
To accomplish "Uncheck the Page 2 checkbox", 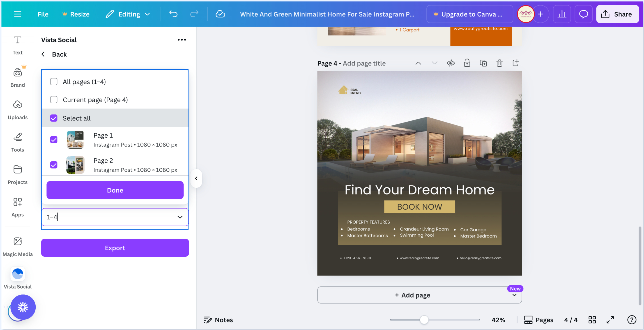I will [54, 165].
